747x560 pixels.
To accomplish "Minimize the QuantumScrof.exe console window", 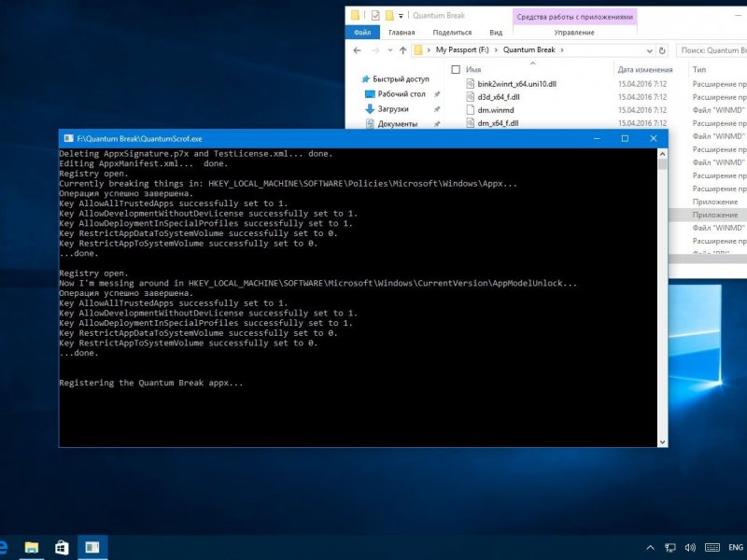I will [597, 138].
